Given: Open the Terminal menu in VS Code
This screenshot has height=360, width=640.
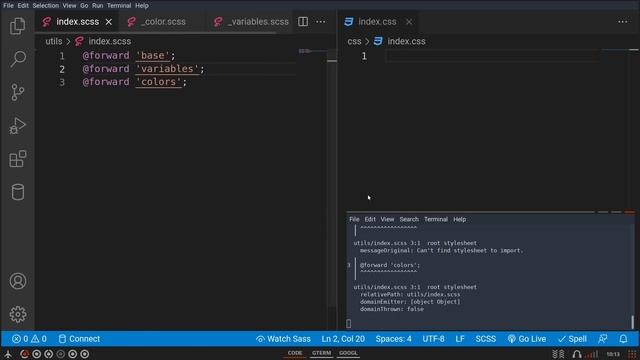Looking at the screenshot, I should pos(119,5).
